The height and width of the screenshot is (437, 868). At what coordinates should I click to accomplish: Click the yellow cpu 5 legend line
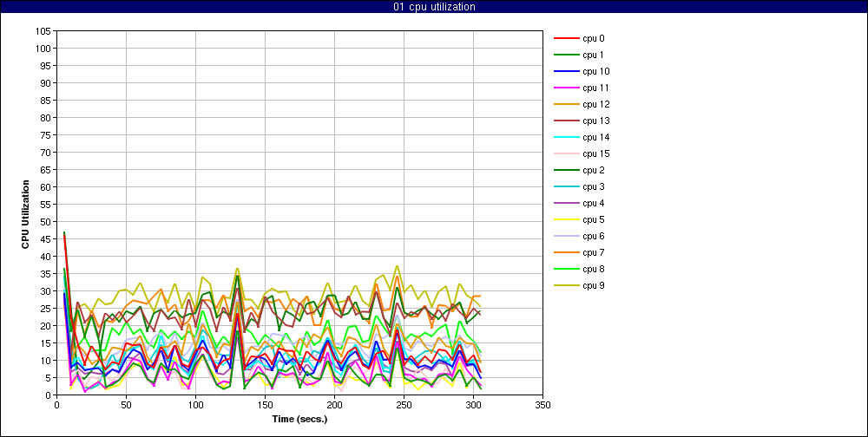(567, 219)
